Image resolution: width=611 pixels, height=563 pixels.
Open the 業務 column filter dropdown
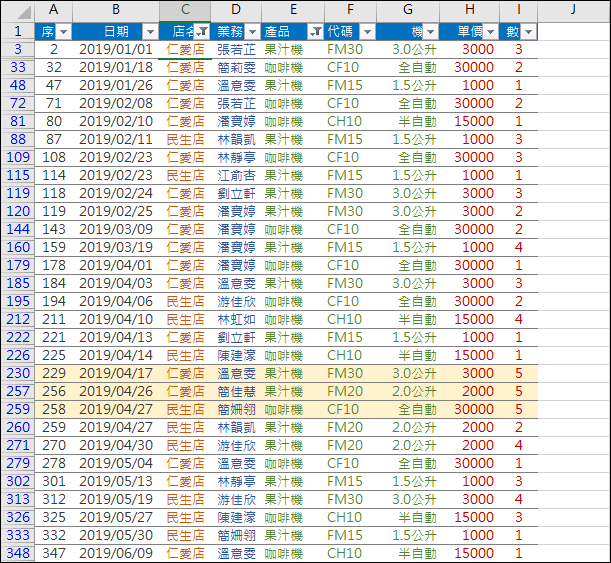tap(253, 32)
